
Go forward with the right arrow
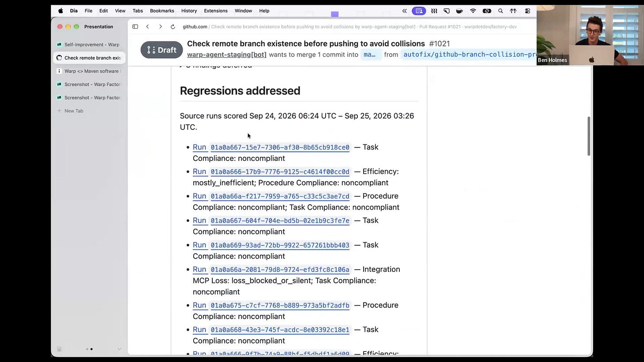(161, 27)
